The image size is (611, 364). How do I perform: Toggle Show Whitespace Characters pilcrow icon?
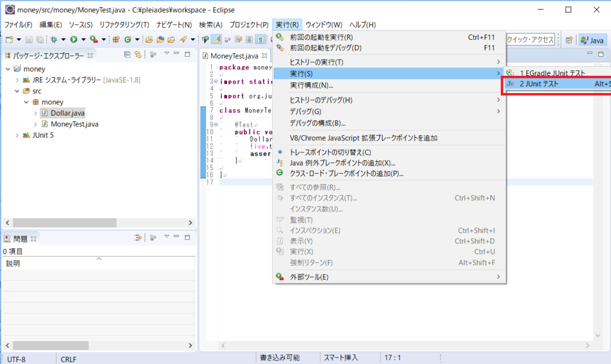(261, 39)
